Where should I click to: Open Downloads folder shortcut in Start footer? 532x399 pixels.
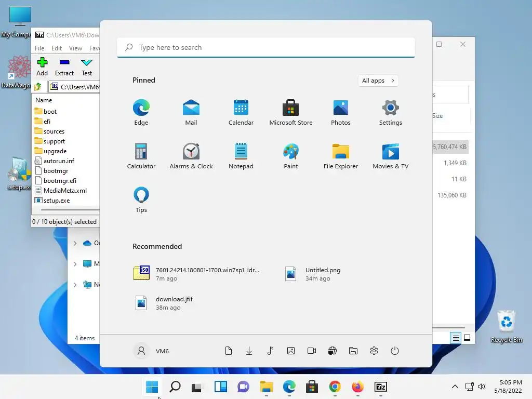pyautogui.click(x=249, y=351)
